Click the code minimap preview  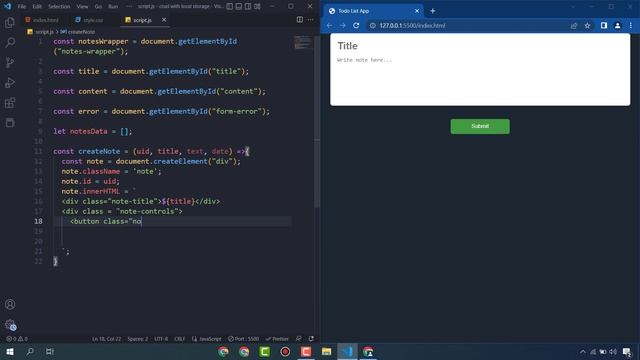point(302,42)
